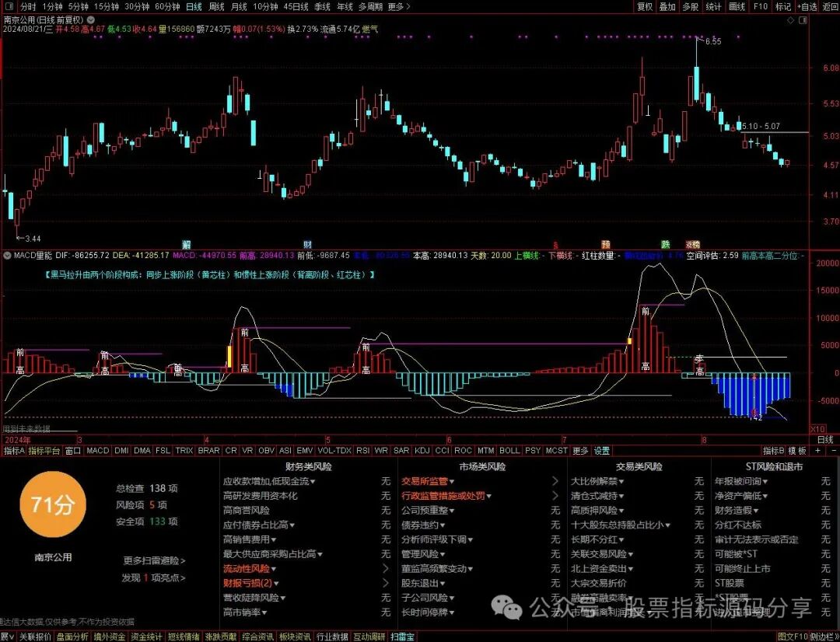Image resolution: width=840 pixels, height=642 pixels.
Task: Switch to indicator group 指标B
Action: (x=774, y=451)
